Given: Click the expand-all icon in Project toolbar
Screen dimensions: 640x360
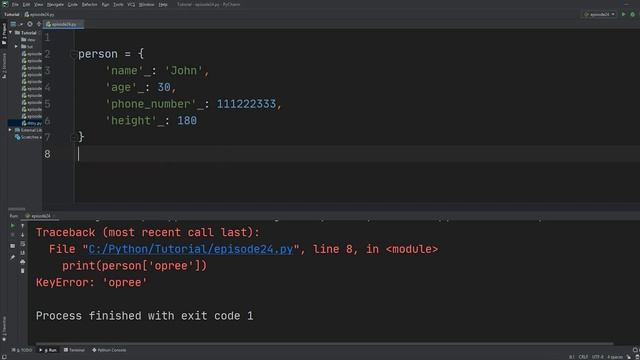Looking at the screenshot, I should [39, 24].
